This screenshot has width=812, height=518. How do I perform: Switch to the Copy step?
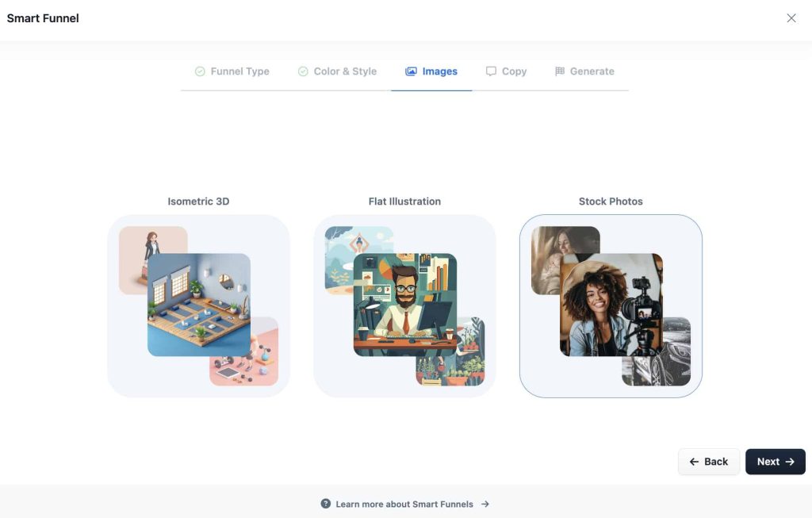[x=506, y=71]
